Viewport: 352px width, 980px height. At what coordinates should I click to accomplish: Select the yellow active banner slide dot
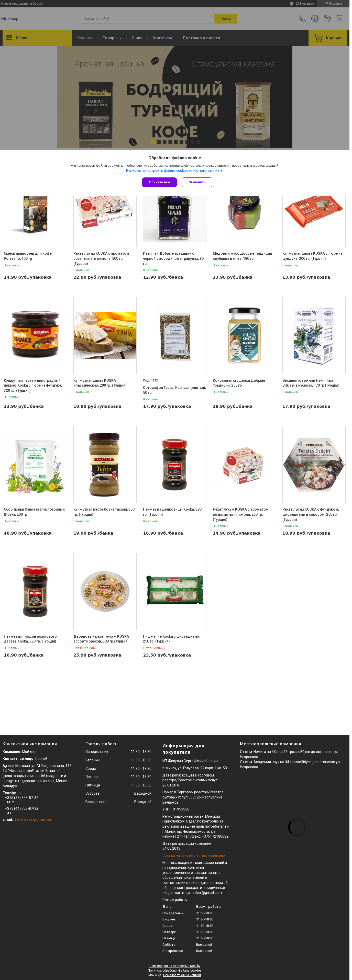(x=153, y=142)
